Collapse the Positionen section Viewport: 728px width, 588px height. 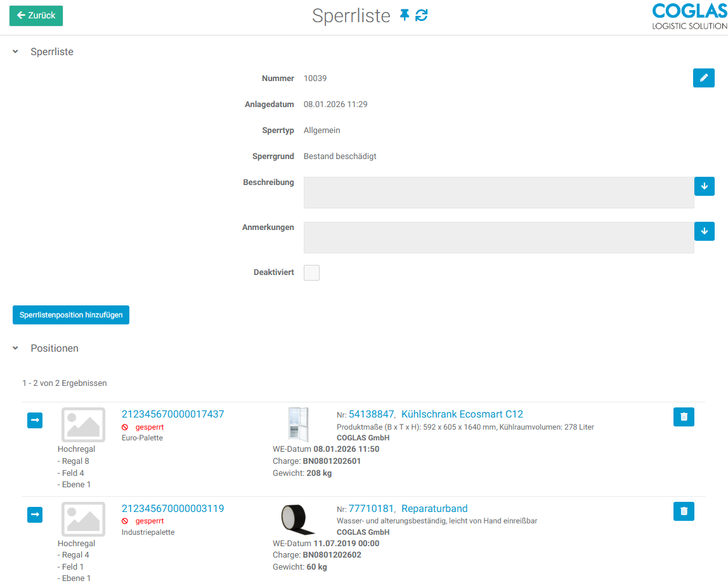(15, 348)
